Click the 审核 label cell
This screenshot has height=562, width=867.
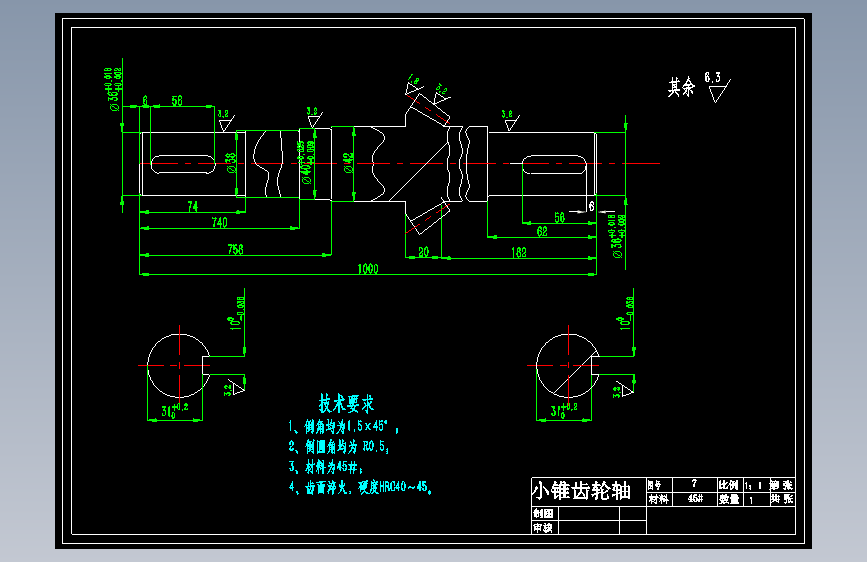pyautogui.click(x=545, y=528)
